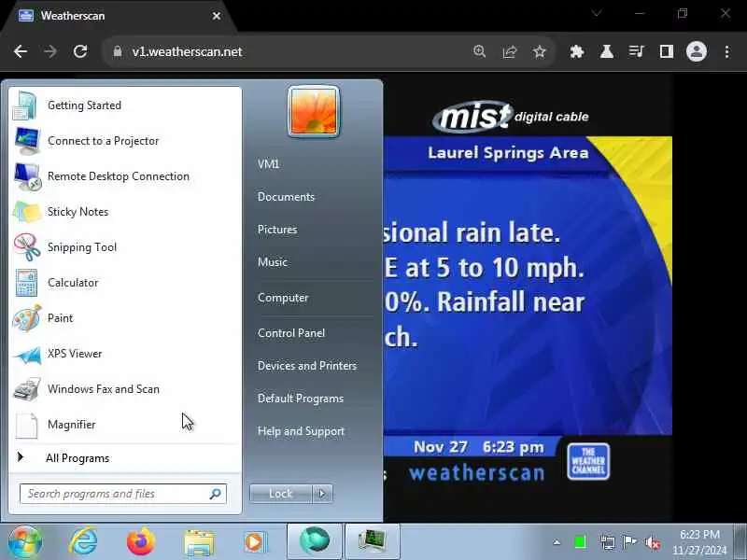747x560 pixels.
Task: Show hidden tray icons arrow
Action: [x=557, y=542]
